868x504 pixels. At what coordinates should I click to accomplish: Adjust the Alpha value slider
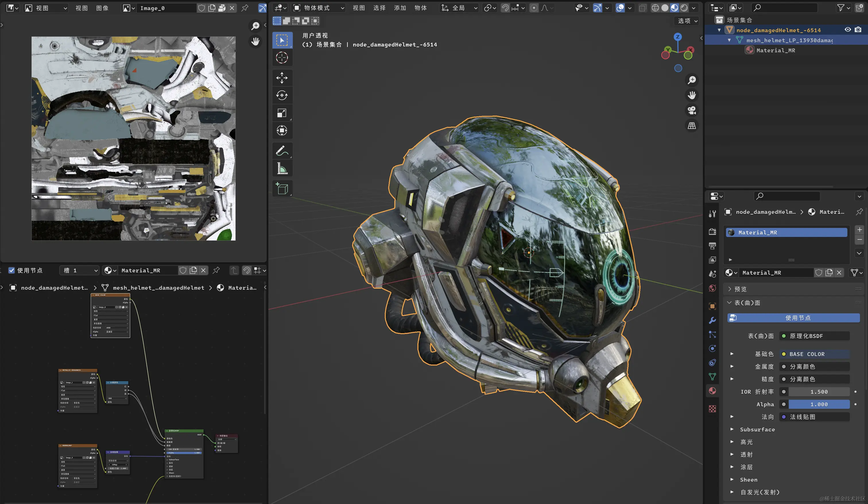tap(819, 404)
